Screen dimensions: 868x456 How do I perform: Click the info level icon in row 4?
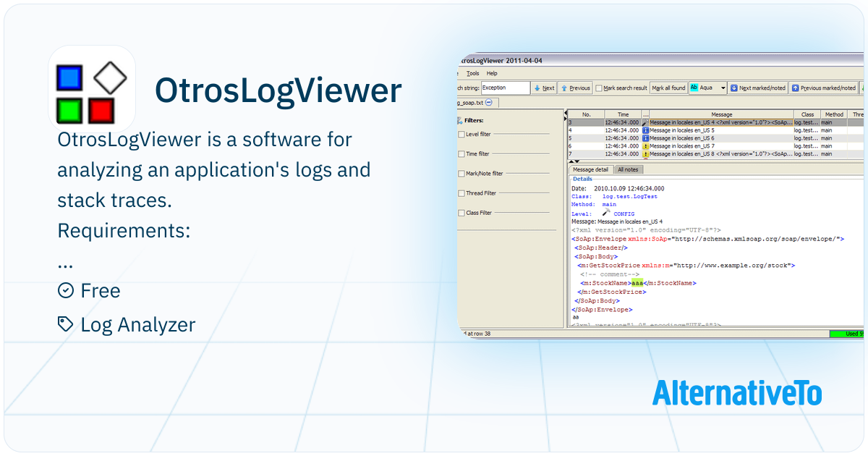[645, 130]
